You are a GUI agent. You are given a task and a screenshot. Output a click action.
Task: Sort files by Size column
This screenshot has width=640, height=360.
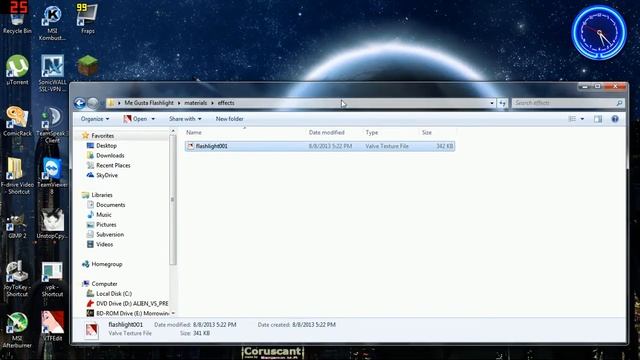pyautogui.click(x=437, y=132)
